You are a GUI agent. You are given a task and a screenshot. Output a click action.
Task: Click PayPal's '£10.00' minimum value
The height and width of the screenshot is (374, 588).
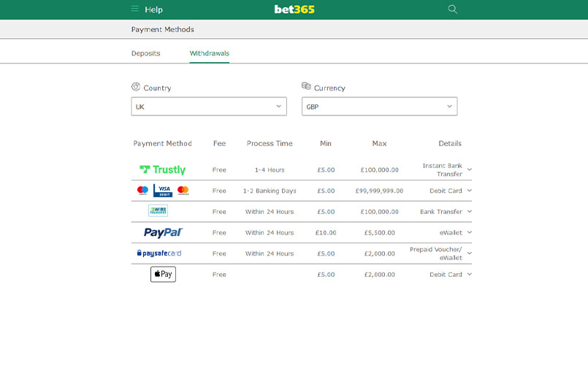(326, 233)
